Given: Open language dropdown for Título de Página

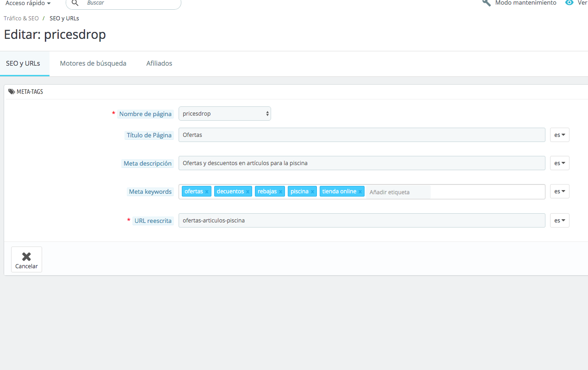Looking at the screenshot, I should (560, 135).
